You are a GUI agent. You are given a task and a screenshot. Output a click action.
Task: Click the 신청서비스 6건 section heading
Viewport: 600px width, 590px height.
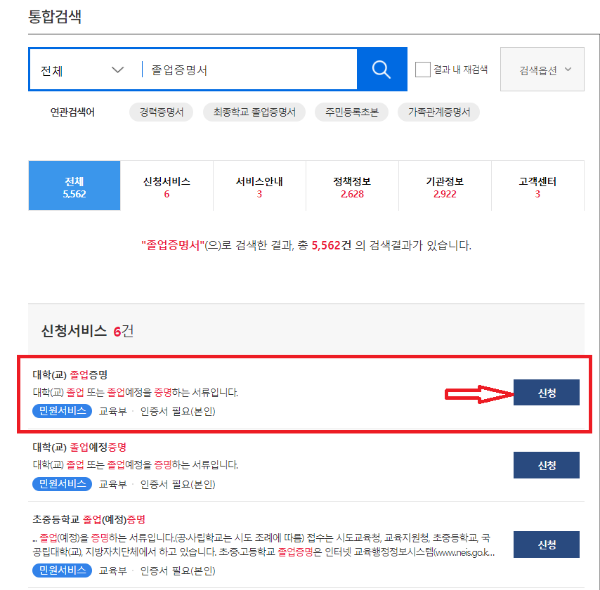pyautogui.click(x=87, y=331)
